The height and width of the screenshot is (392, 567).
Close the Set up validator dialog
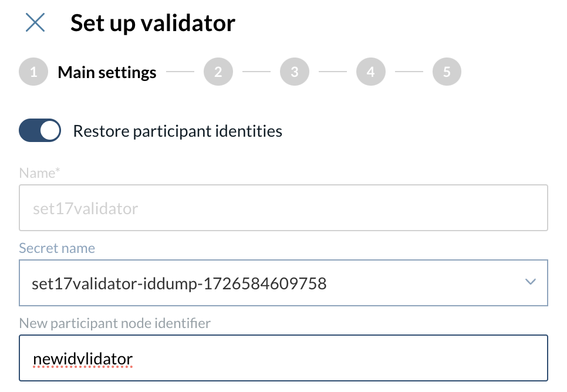pos(35,23)
